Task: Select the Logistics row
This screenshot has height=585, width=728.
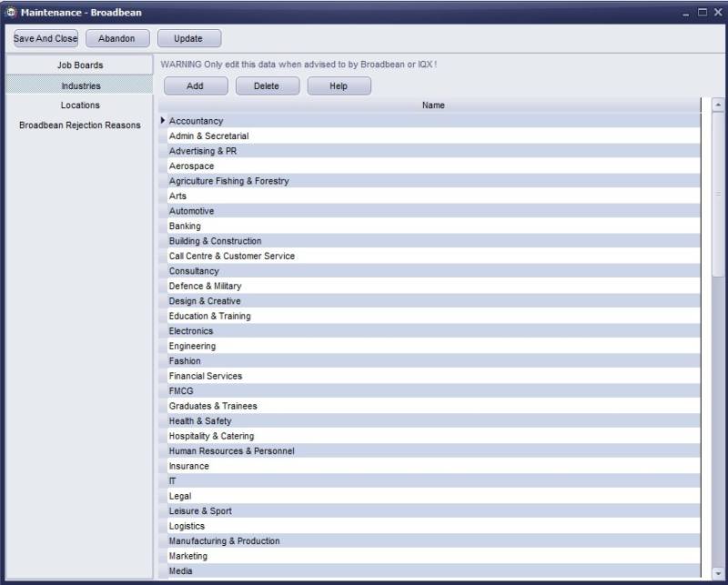Action: pos(434,526)
